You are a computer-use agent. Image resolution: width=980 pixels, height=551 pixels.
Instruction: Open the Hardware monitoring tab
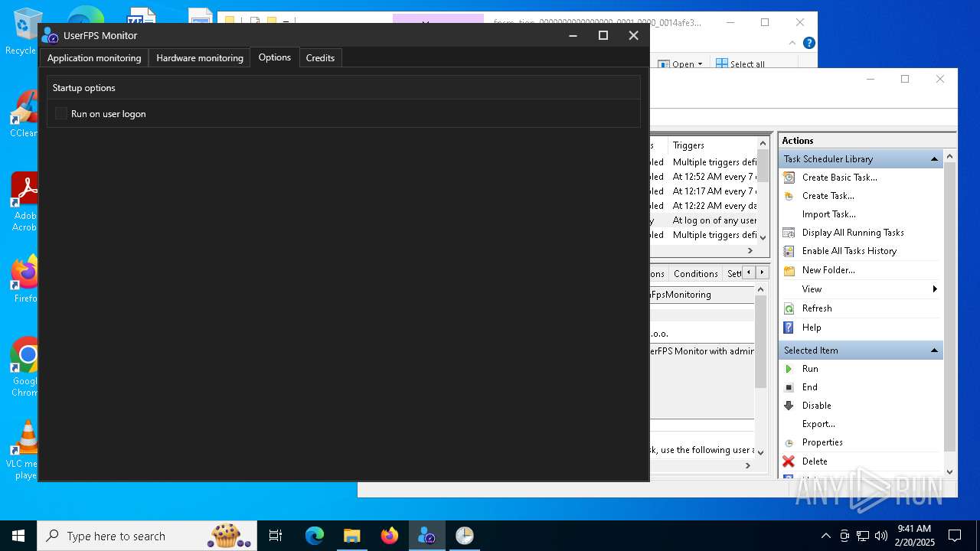point(200,57)
